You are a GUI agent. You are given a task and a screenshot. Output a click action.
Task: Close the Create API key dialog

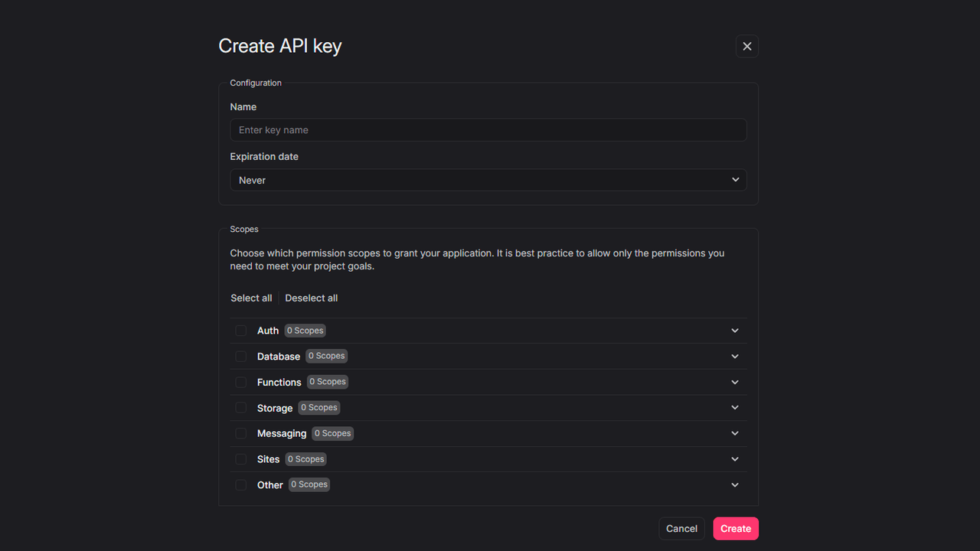click(746, 46)
